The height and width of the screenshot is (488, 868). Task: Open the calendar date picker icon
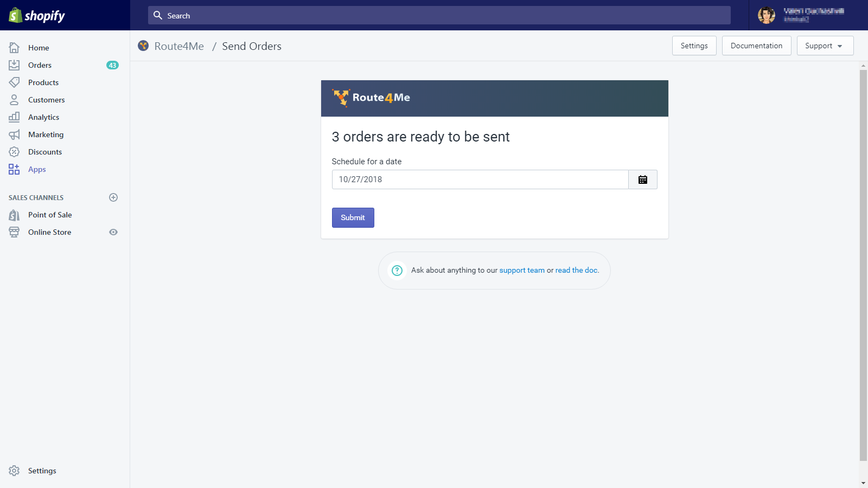coord(643,179)
